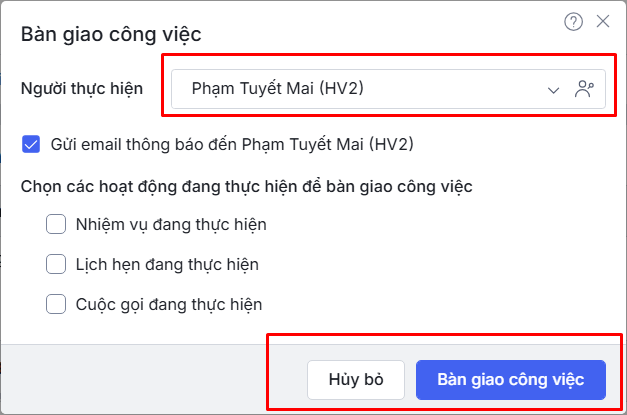Click the Gửi email thông báo label text
Screen dimensions: 627x415
pos(232,144)
